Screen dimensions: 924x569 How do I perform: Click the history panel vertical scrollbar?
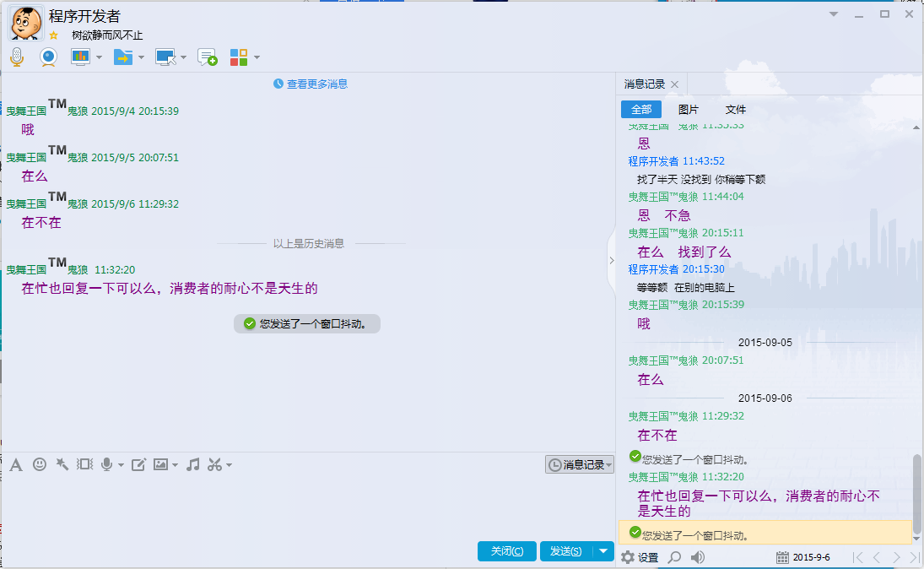916,493
